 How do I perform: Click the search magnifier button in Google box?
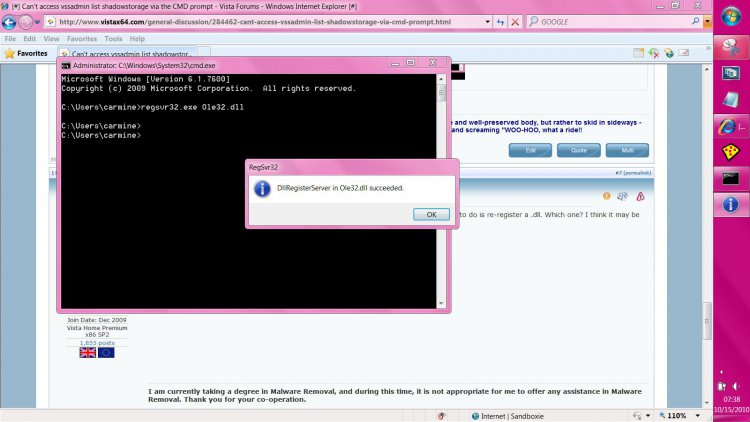[x=695, y=22]
